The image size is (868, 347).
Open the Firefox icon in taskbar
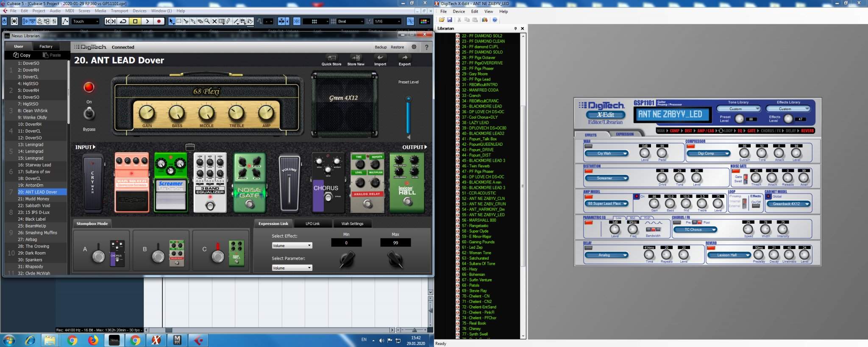pos(93,340)
